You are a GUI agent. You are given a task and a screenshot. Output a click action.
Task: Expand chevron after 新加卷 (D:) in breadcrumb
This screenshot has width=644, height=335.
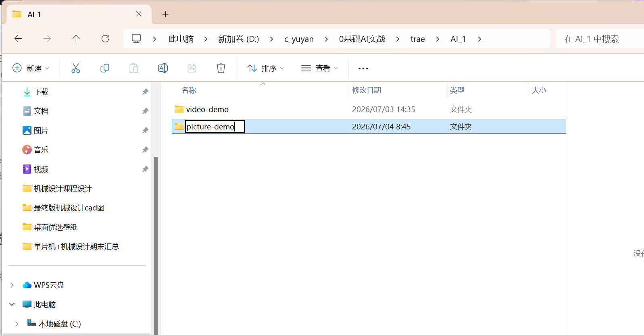click(271, 39)
